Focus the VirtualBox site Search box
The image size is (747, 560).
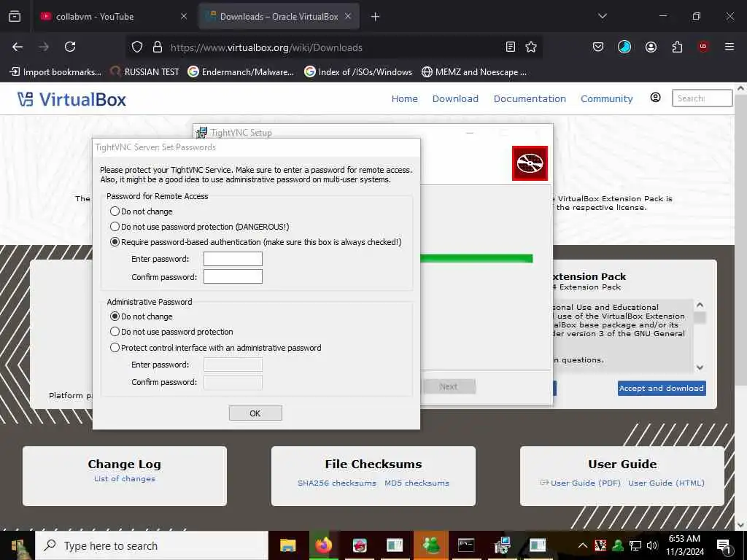tap(702, 98)
